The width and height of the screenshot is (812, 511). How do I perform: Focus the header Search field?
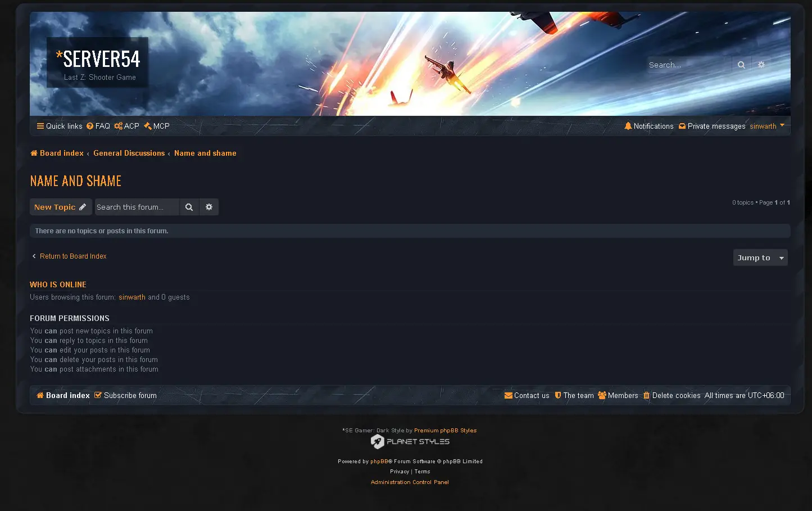(x=689, y=65)
